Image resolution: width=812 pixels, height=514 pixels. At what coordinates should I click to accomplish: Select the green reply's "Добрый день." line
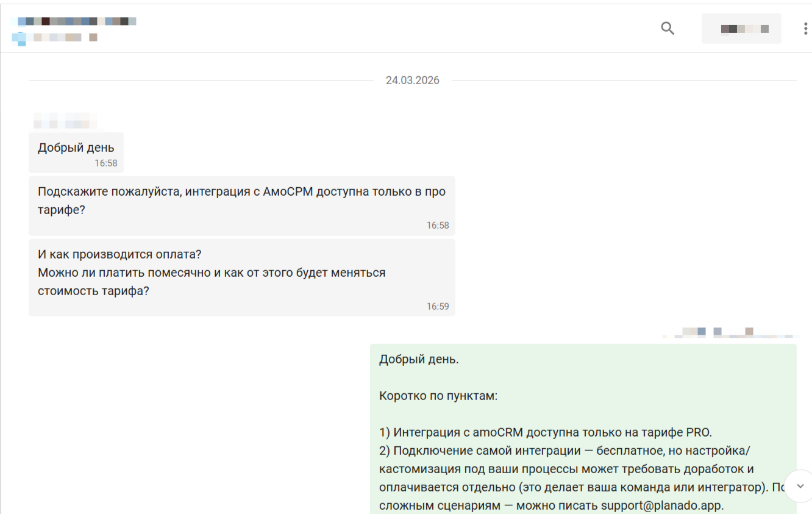tap(419, 360)
